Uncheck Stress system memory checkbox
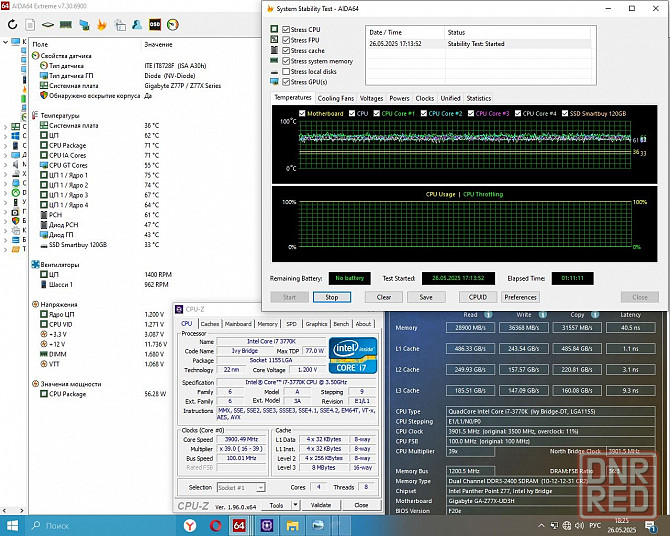This screenshot has height=536, width=670. click(x=286, y=61)
